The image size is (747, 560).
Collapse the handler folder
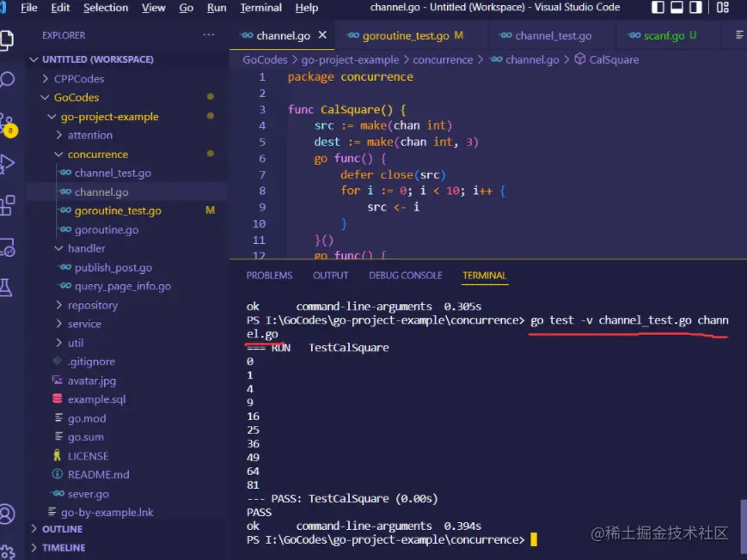pos(86,248)
